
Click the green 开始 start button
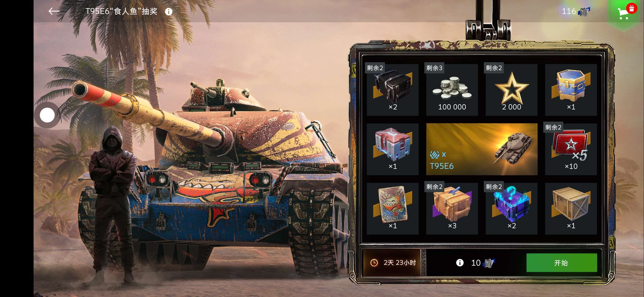click(x=561, y=263)
